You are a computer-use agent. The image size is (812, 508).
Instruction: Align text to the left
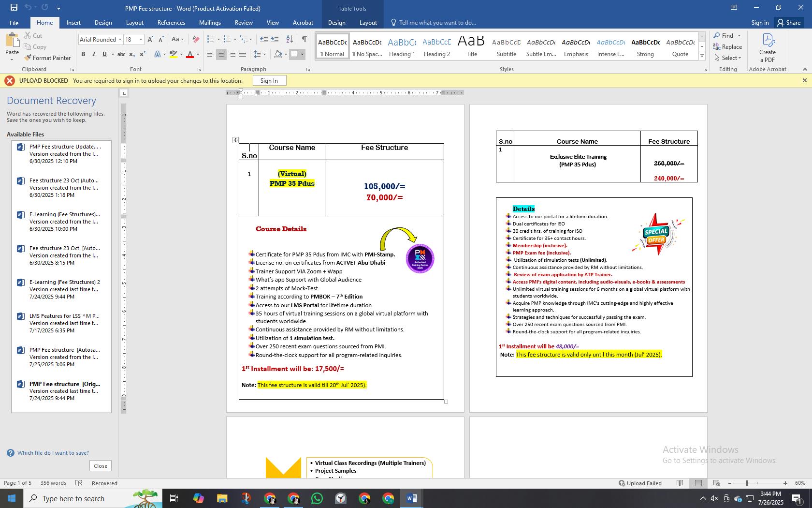211,54
